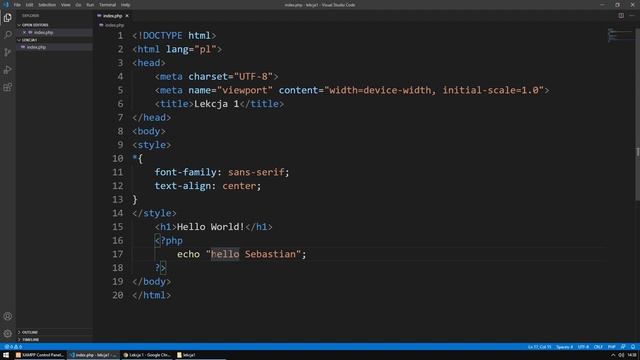
Task: Open the Windows Start button
Action: coord(6,355)
